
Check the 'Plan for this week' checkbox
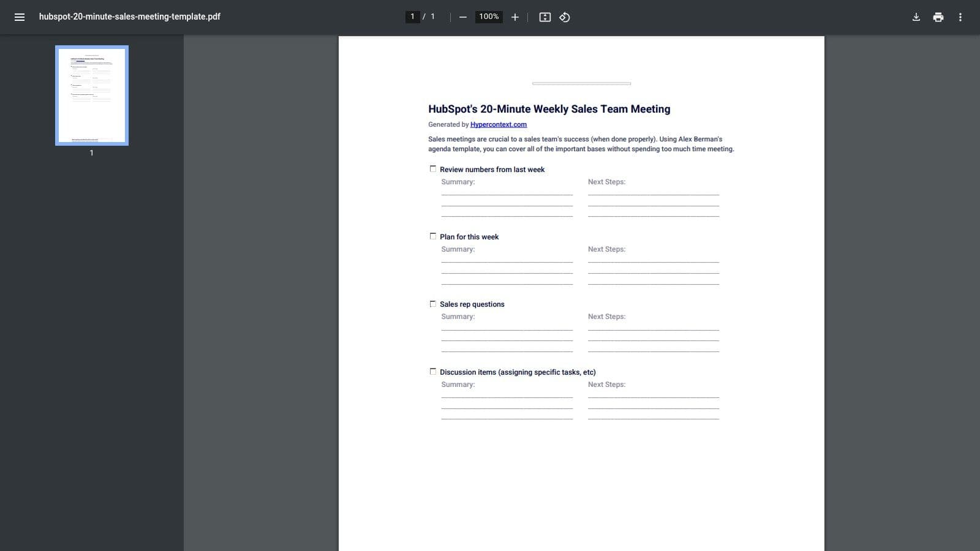433,236
